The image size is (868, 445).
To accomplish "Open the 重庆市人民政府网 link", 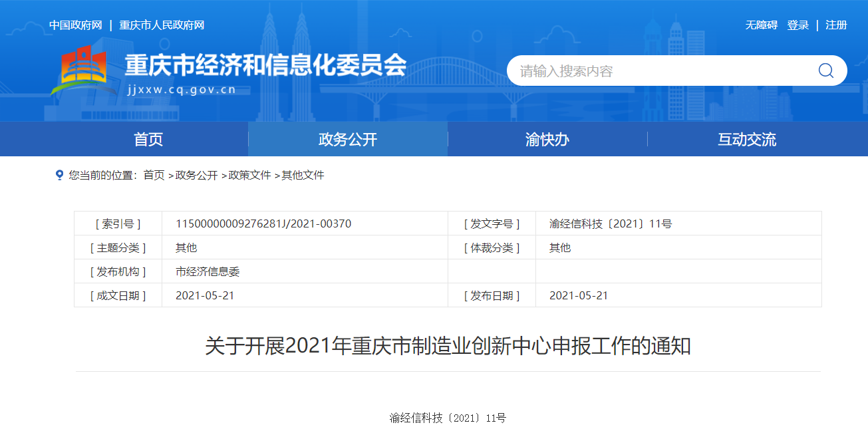I will tap(162, 25).
